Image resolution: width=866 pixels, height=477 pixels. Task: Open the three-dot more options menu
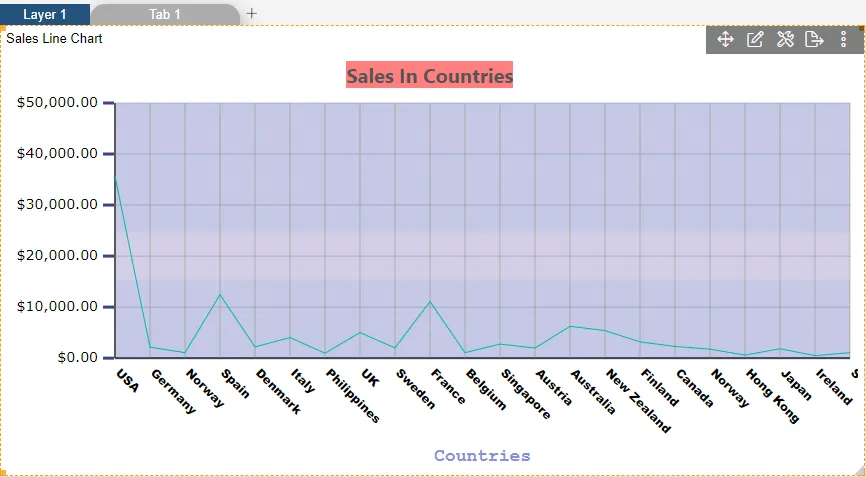(844, 40)
